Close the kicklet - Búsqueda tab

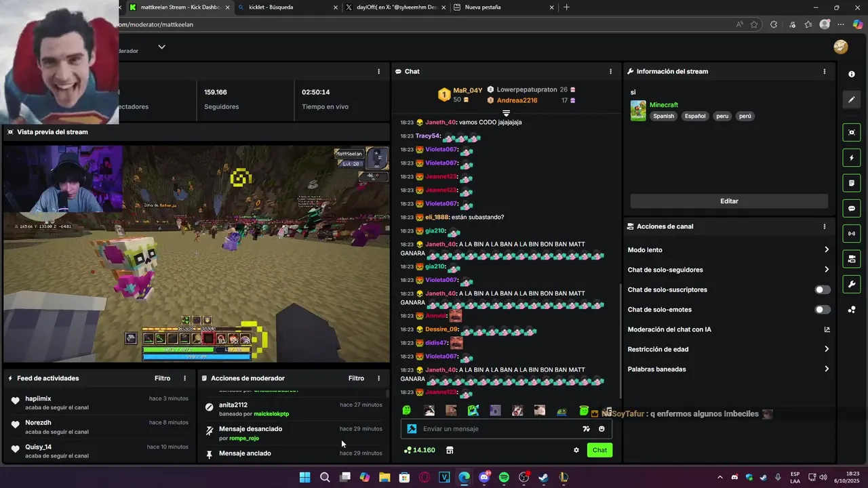[335, 7]
